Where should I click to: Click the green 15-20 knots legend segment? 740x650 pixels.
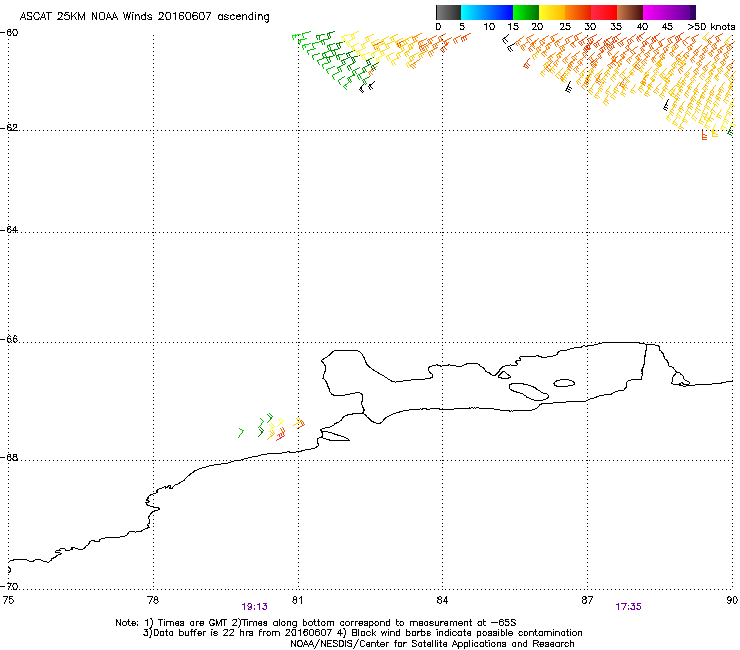[x=526, y=12]
